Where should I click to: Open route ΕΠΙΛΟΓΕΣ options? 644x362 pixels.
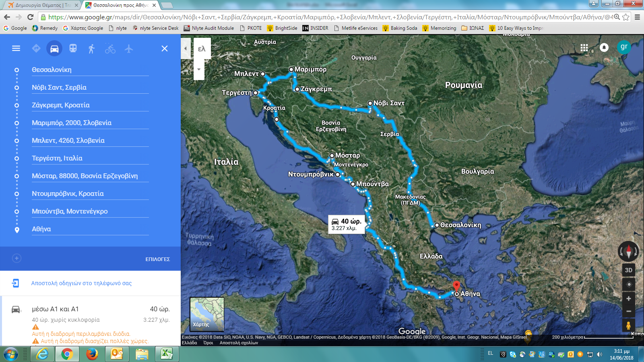click(158, 259)
